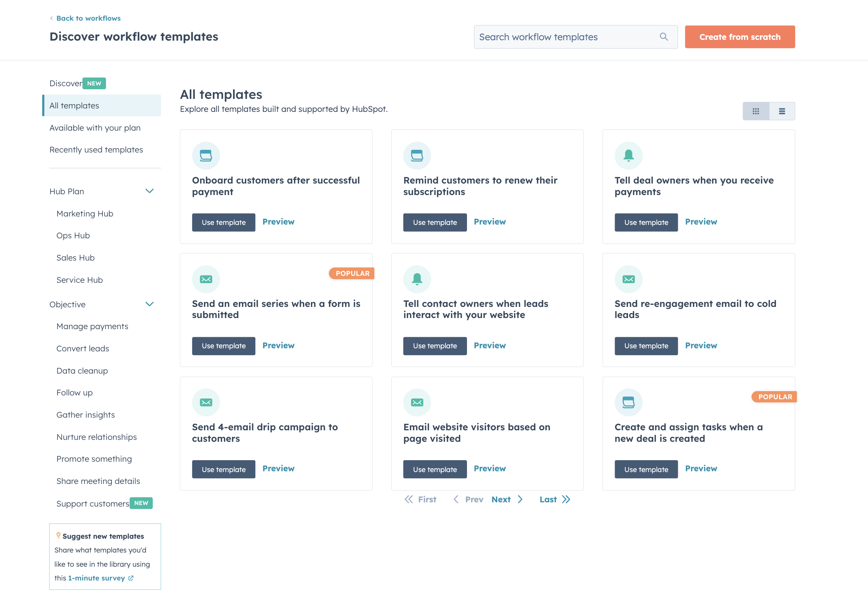Use the Onboard customers after payment template
The width and height of the screenshot is (868, 610).
click(224, 222)
